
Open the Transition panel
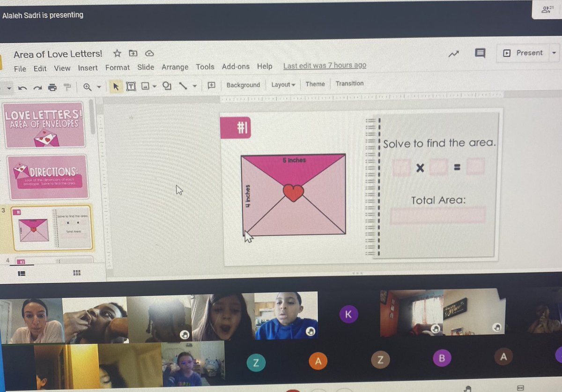tap(349, 83)
